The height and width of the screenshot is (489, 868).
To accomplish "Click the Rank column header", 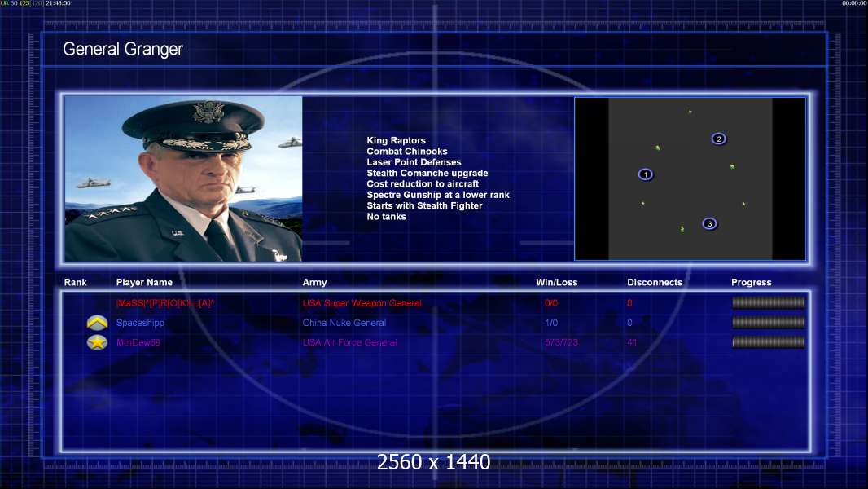I will click(x=75, y=283).
